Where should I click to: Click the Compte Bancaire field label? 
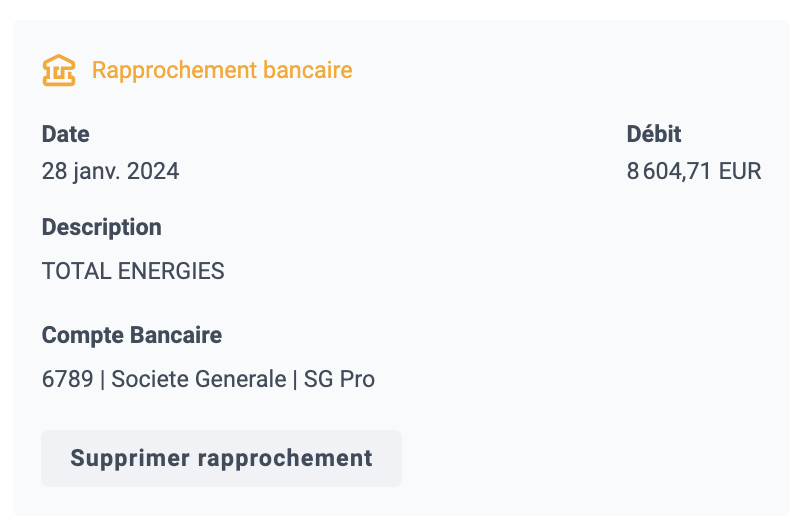pyautogui.click(x=132, y=335)
